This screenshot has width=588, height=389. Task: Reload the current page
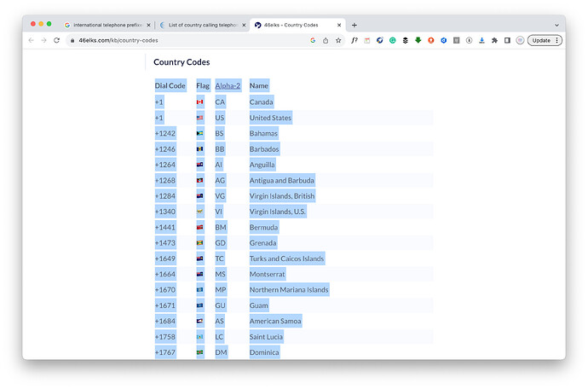(x=57, y=40)
